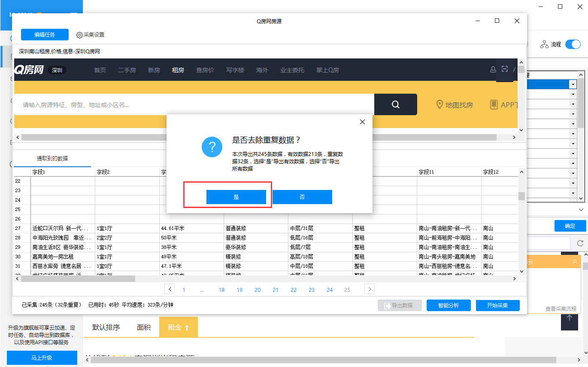
Task: Jump to page 20 in pagination
Action: (258, 290)
